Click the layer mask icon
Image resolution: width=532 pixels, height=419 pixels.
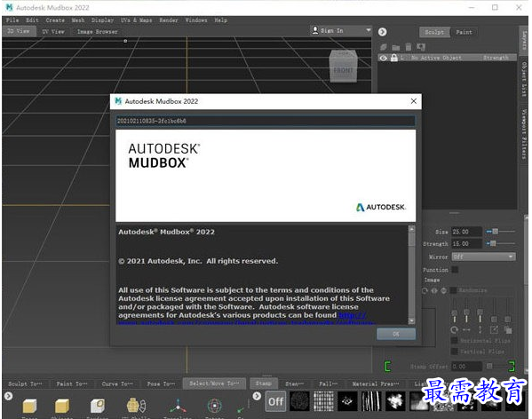point(421,47)
